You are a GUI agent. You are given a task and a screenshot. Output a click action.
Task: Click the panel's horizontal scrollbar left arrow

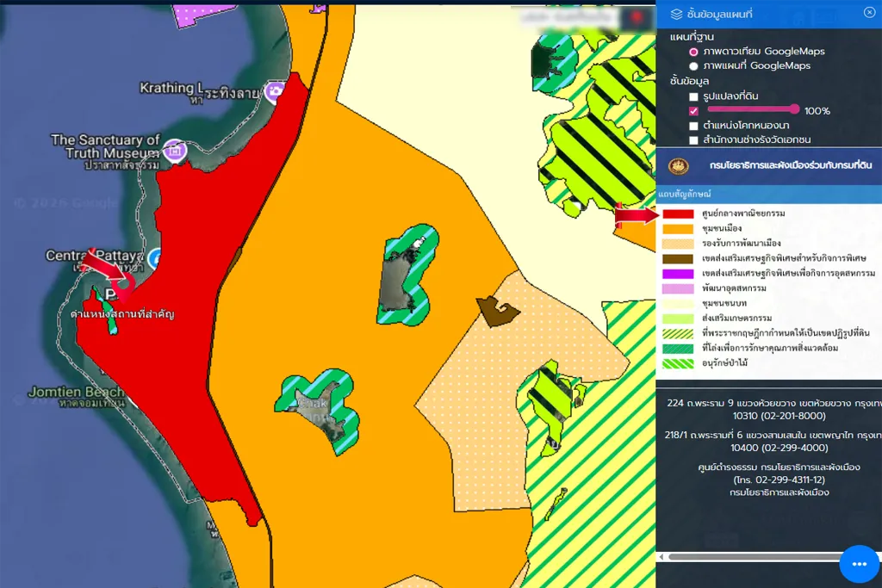click(661, 557)
